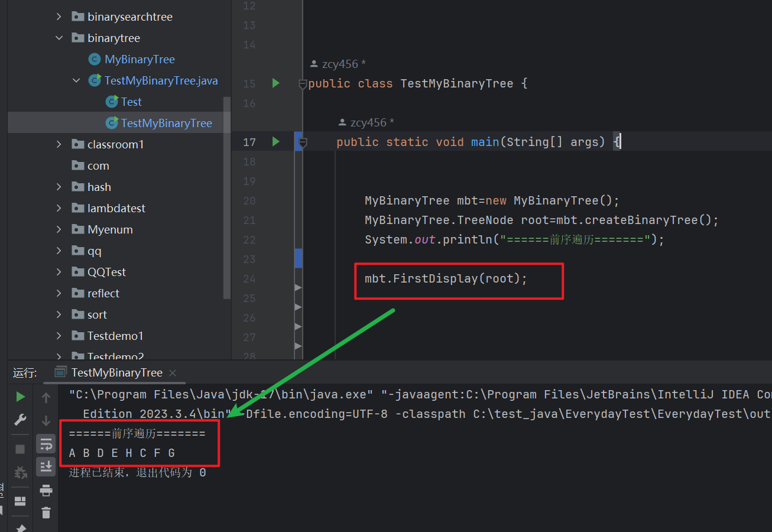Click the binarysearchtree folder name

point(130,17)
